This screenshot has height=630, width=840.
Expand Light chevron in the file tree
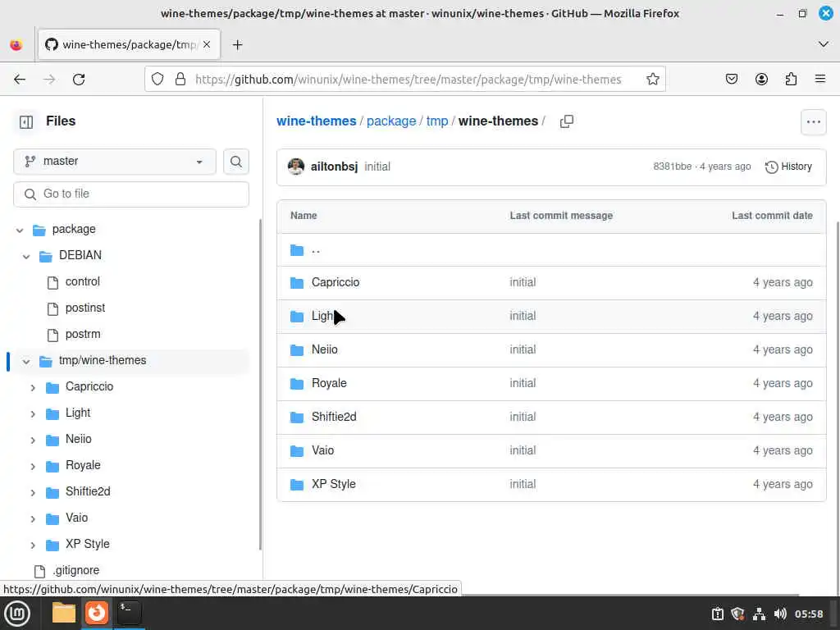click(33, 413)
